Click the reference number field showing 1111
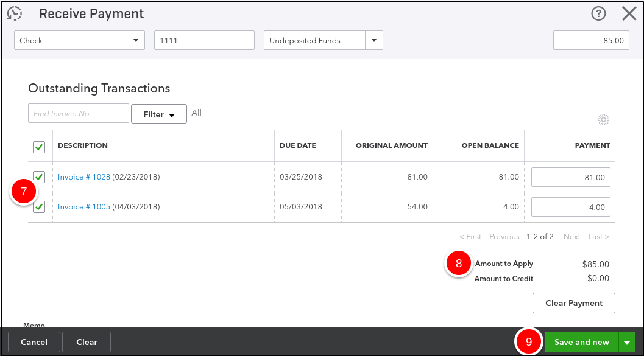 tap(204, 41)
